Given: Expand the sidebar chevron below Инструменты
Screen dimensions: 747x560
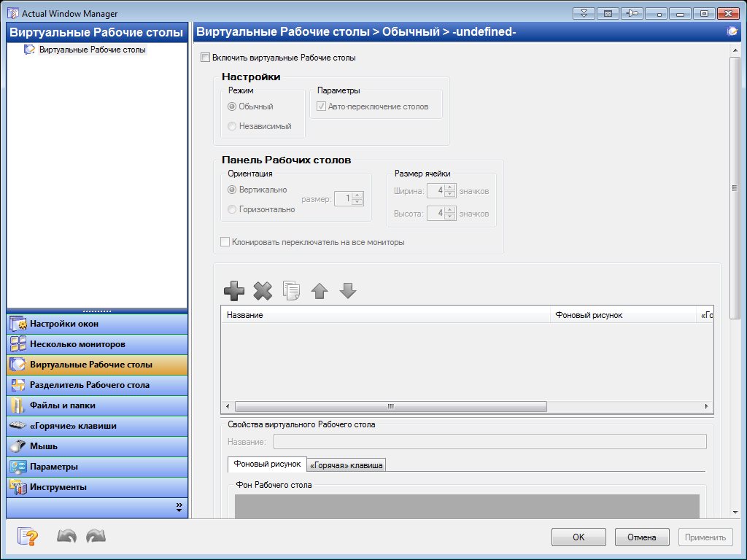Looking at the screenshot, I should 179,507.
